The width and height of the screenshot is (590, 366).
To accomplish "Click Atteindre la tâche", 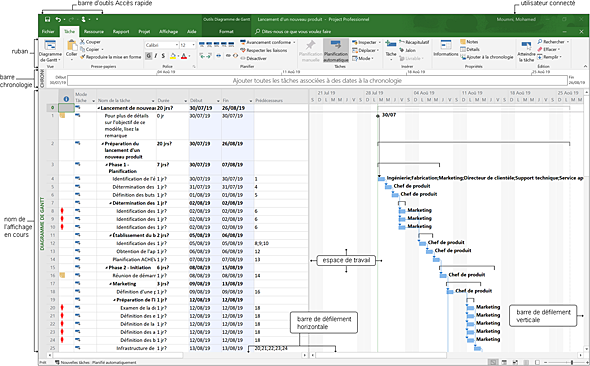I will click(526, 52).
